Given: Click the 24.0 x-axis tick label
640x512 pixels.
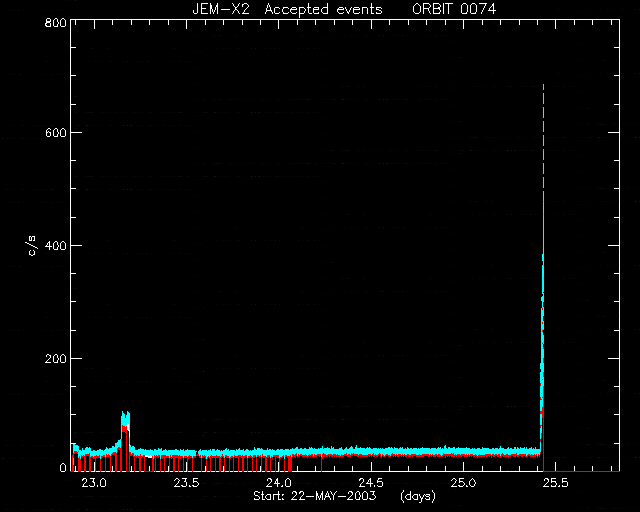Looking at the screenshot, I should click(x=279, y=483).
